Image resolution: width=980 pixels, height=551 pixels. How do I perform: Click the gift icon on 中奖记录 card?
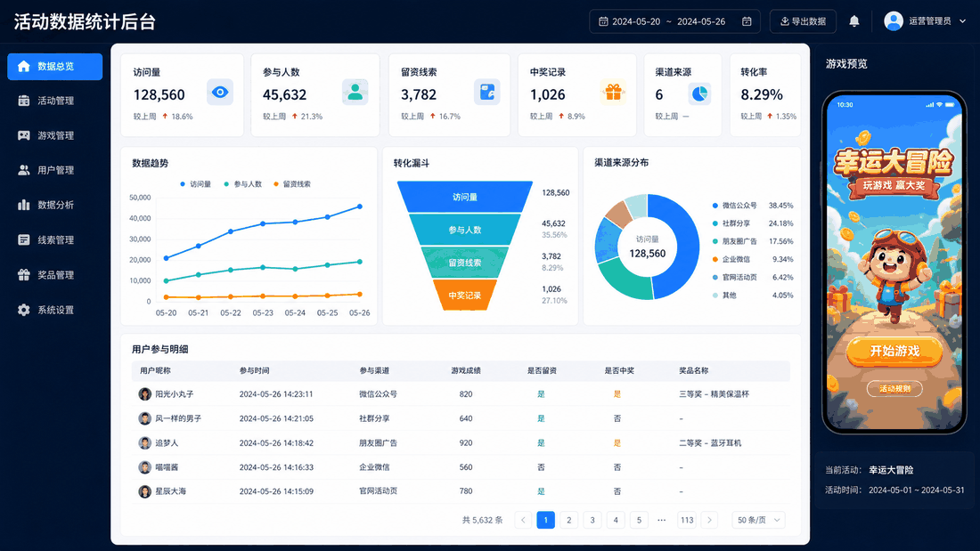pos(613,93)
